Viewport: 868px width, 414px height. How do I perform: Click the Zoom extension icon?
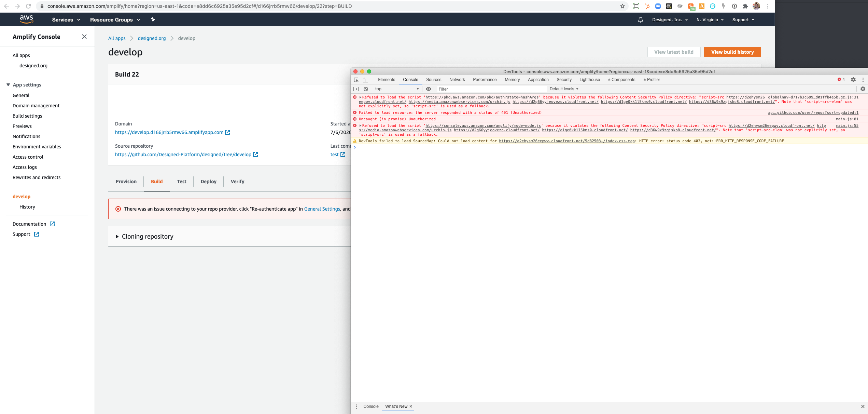[x=658, y=6]
